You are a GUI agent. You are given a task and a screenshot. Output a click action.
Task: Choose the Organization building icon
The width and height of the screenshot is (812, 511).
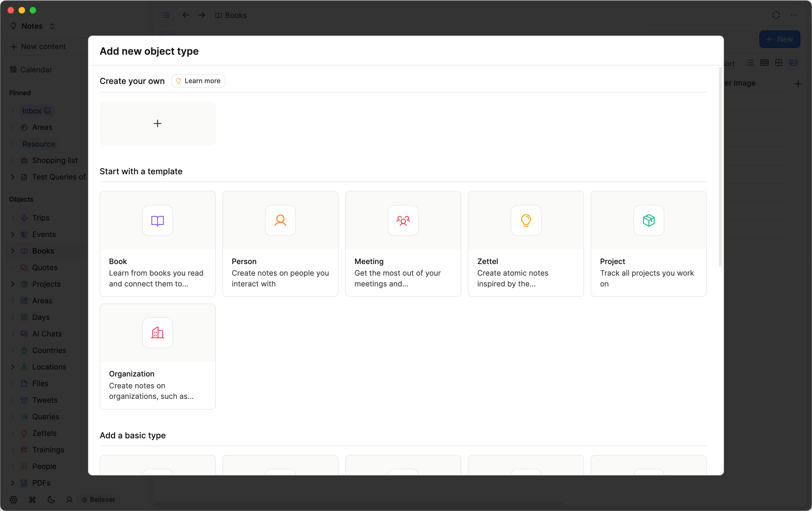[x=158, y=333]
